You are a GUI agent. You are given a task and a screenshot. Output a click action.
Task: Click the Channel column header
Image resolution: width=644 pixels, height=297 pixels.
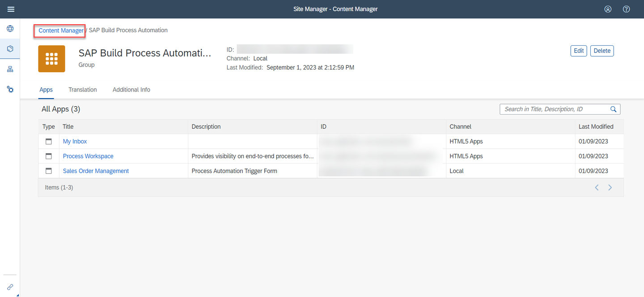click(x=510, y=127)
